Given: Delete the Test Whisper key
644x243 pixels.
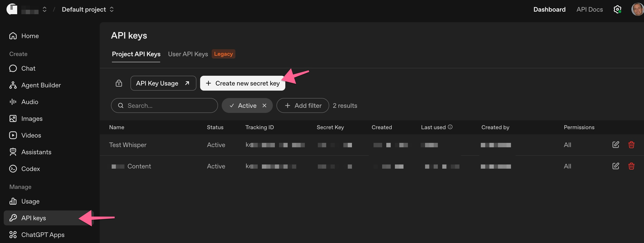Looking at the screenshot, I should [x=631, y=145].
